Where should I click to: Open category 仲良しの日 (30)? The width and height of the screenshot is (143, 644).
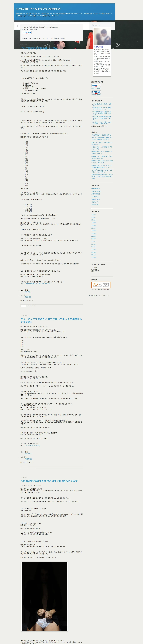click(x=96, y=191)
